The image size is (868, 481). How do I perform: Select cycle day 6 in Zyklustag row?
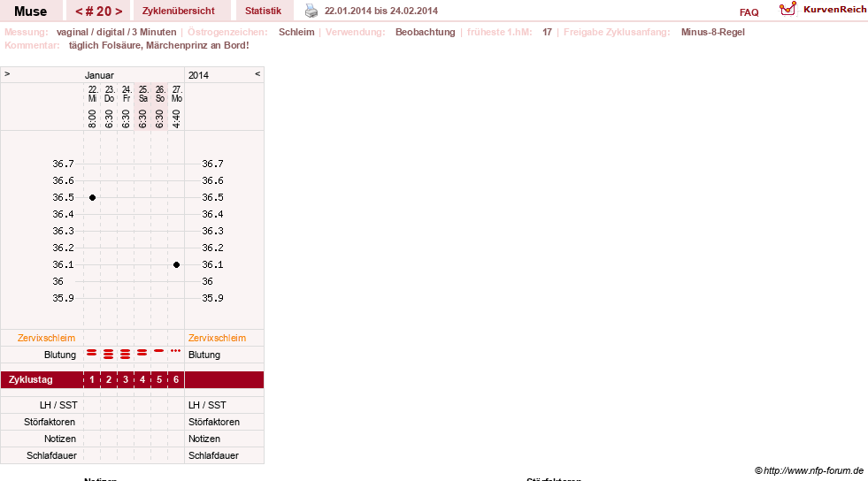click(176, 380)
